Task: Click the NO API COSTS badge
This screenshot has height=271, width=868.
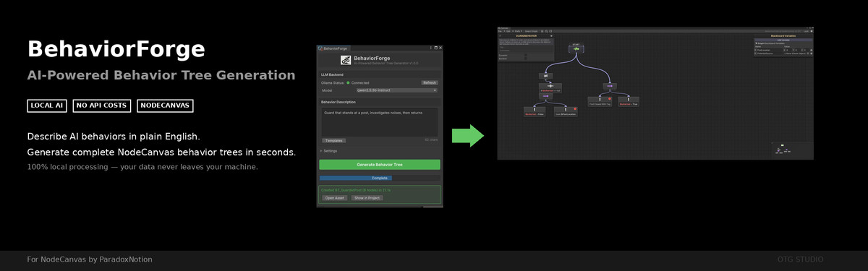Action: click(101, 106)
